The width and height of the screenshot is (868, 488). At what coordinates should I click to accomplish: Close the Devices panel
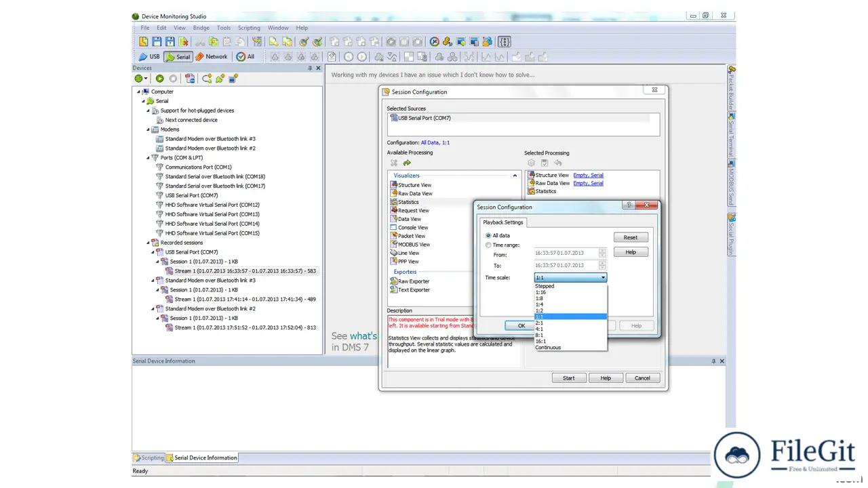(318, 68)
